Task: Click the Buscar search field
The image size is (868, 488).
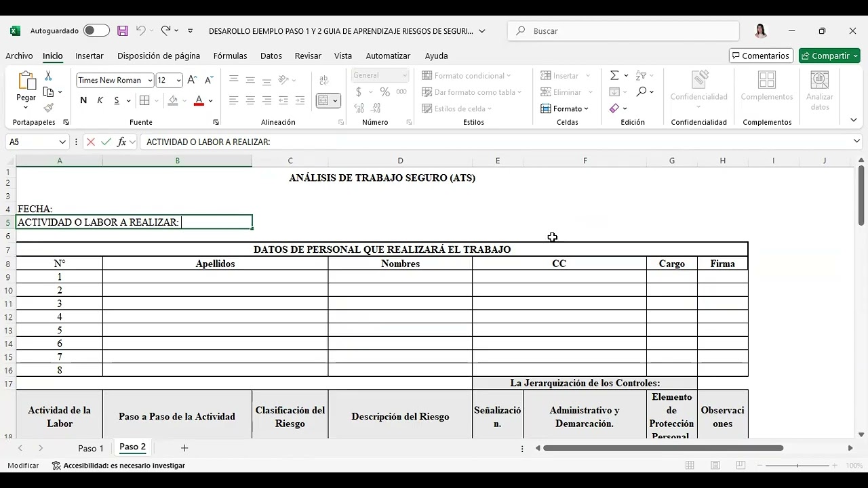Action: 623,30
